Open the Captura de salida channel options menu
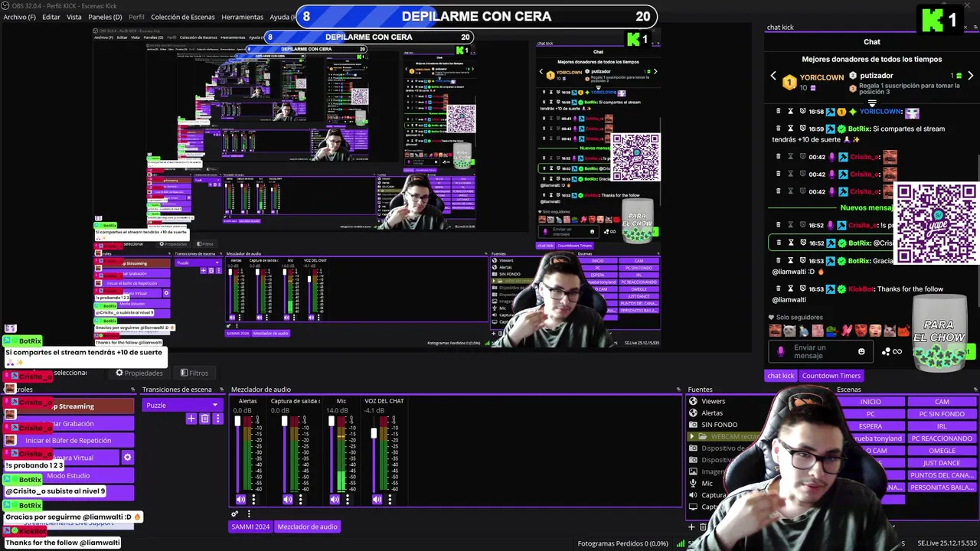Image resolution: width=980 pixels, height=551 pixels. click(x=300, y=500)
